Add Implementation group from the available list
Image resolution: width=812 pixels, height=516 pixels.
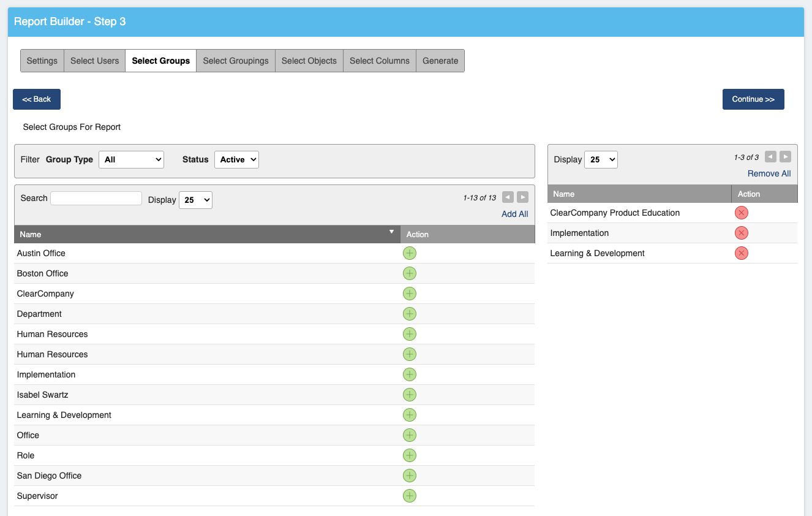tap(410, 374)
